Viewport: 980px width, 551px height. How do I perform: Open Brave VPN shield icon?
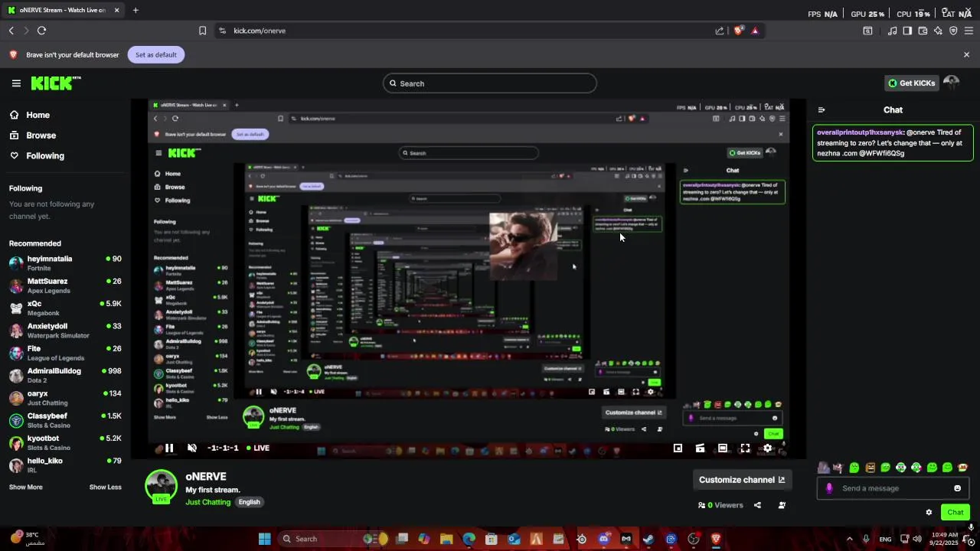point(953,31)
